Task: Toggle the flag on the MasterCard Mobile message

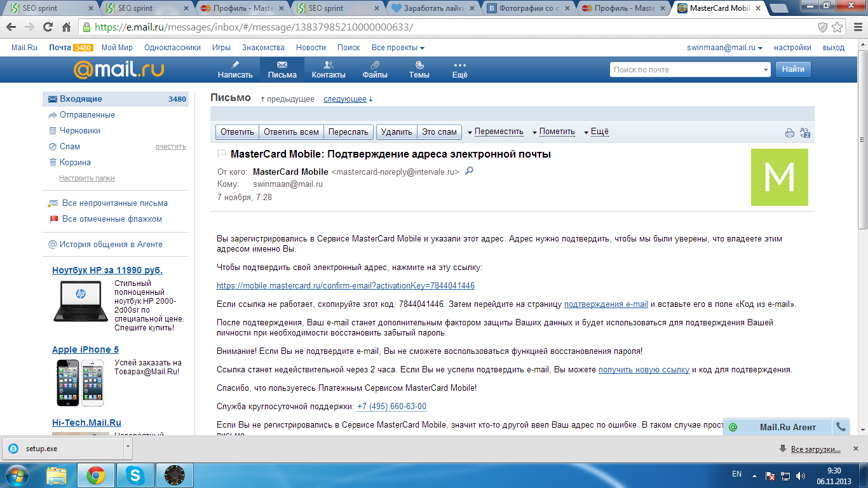Action: point(222,154)
